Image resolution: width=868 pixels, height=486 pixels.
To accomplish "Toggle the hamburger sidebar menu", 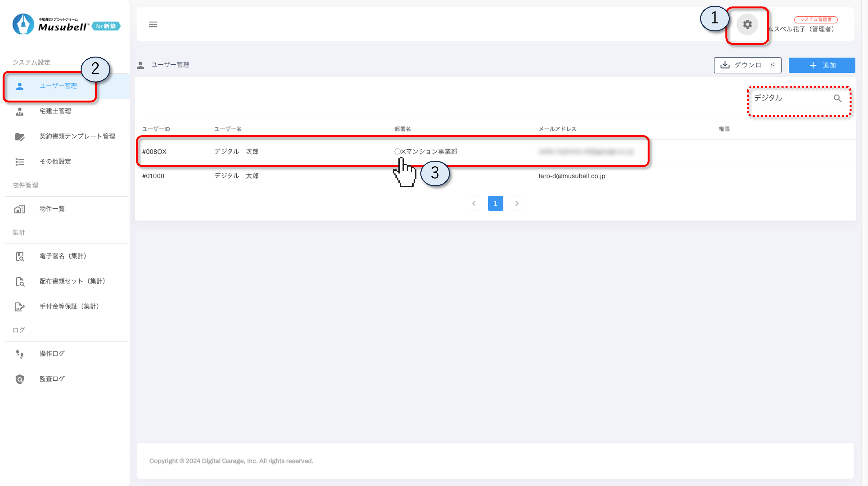I will coord(153,24).
